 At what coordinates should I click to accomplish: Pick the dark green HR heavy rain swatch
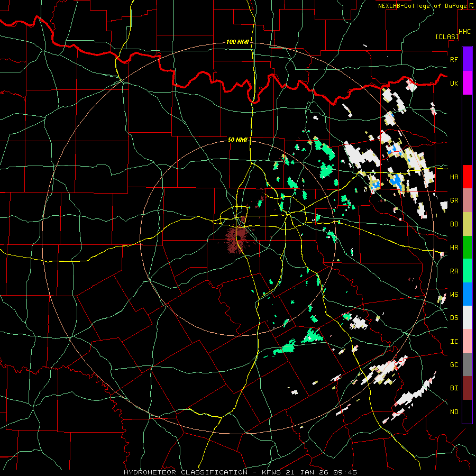pyautogui.click(x=467, y=248)
